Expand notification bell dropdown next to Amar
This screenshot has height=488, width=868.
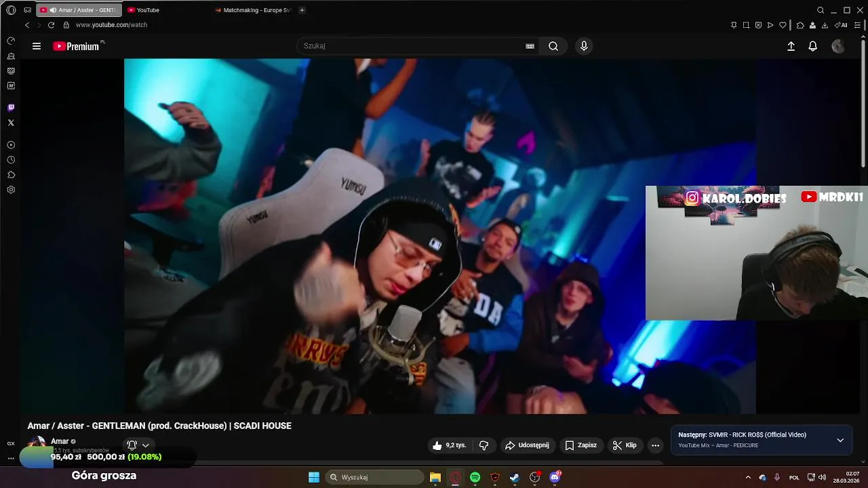138,445
